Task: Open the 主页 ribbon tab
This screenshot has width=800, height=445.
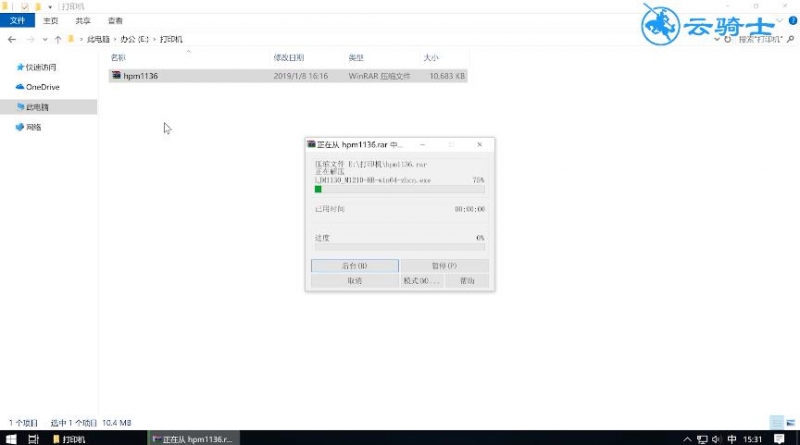Action: (51, 20)
